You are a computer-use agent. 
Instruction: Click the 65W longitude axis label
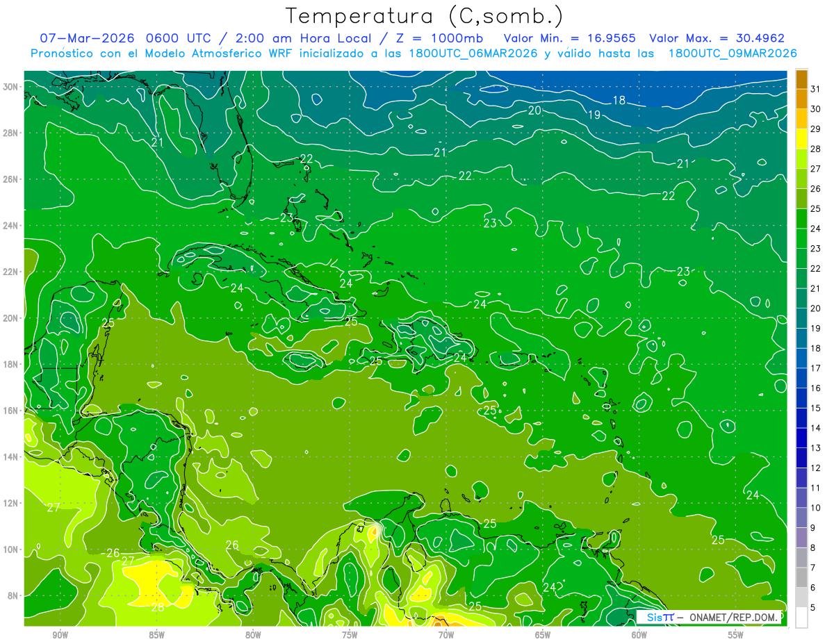pyautogui.click(x=543, y=636)
